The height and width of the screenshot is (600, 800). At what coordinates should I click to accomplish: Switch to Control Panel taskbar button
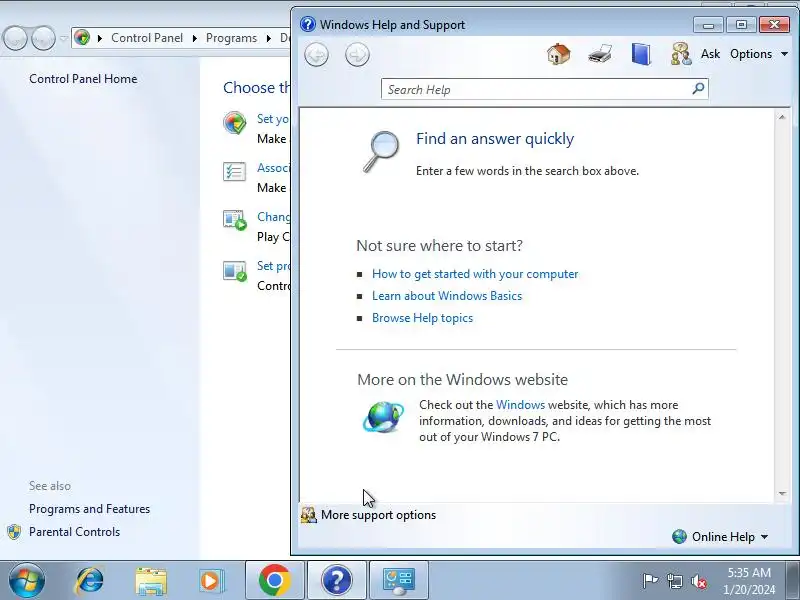pyautogui.click(x=399, y=580)
